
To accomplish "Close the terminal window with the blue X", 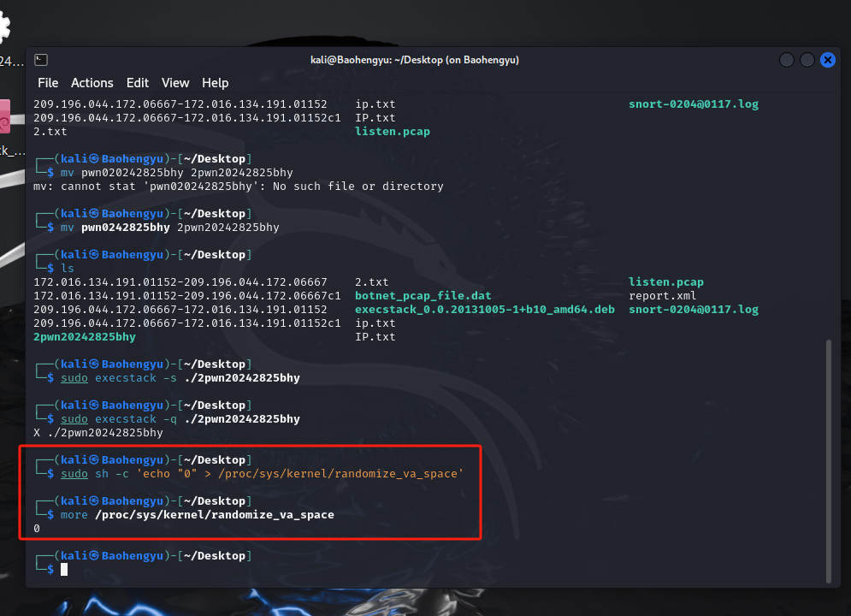I will point(828,60).
